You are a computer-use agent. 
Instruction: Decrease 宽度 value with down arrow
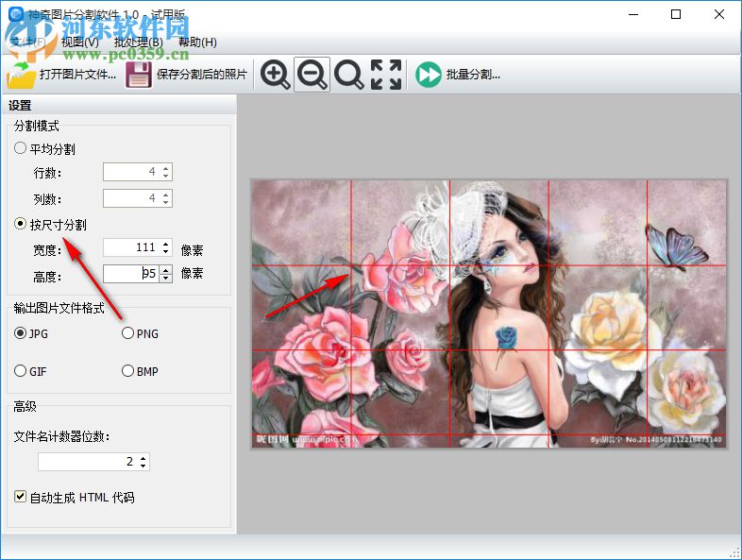(x=165, y=251)
